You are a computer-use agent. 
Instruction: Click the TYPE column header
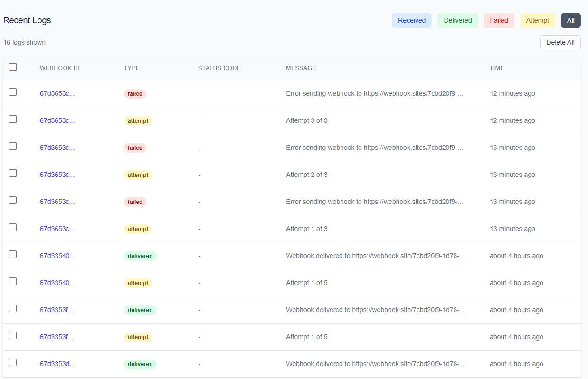132,68
